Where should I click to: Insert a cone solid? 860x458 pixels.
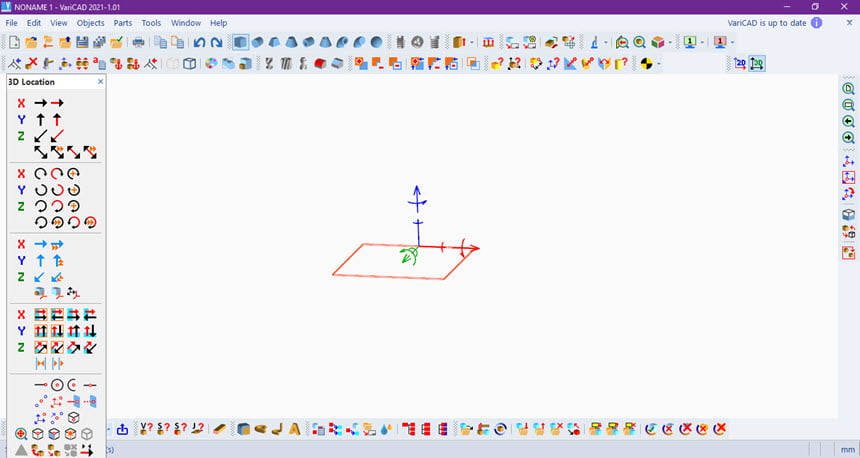(x=291, y=42)
